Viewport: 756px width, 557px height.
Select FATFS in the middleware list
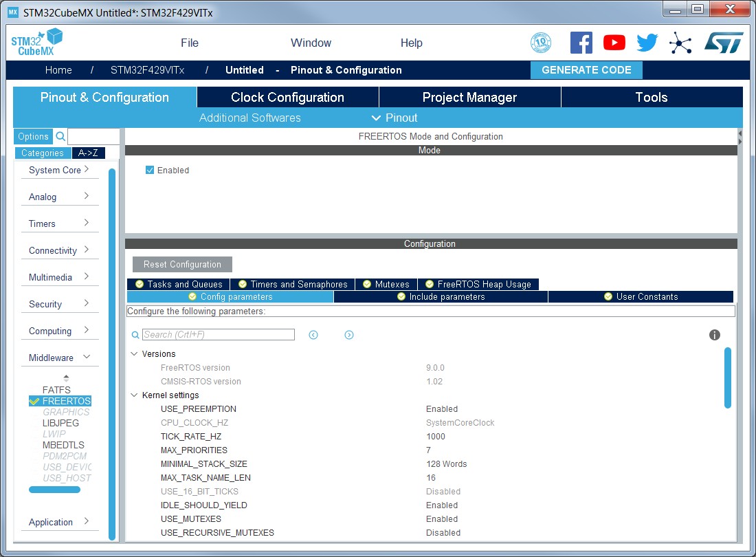click(56, 390)
